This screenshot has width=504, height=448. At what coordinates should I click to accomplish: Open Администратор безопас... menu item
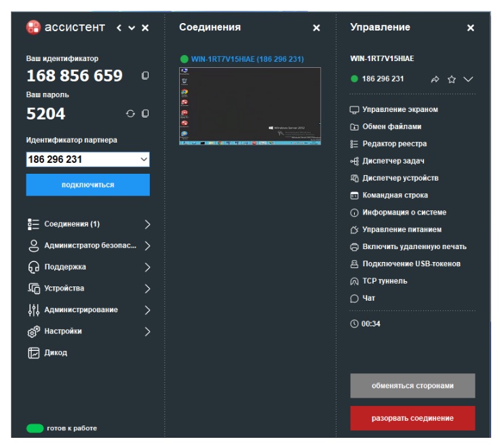coord(89,246)
